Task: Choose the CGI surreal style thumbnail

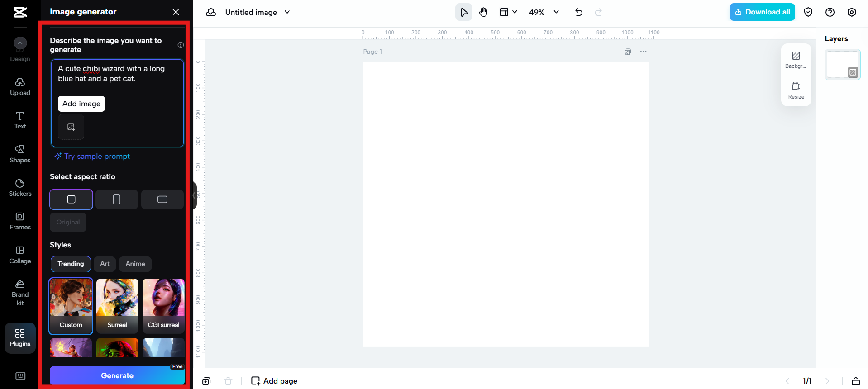Action: [163, 305]
